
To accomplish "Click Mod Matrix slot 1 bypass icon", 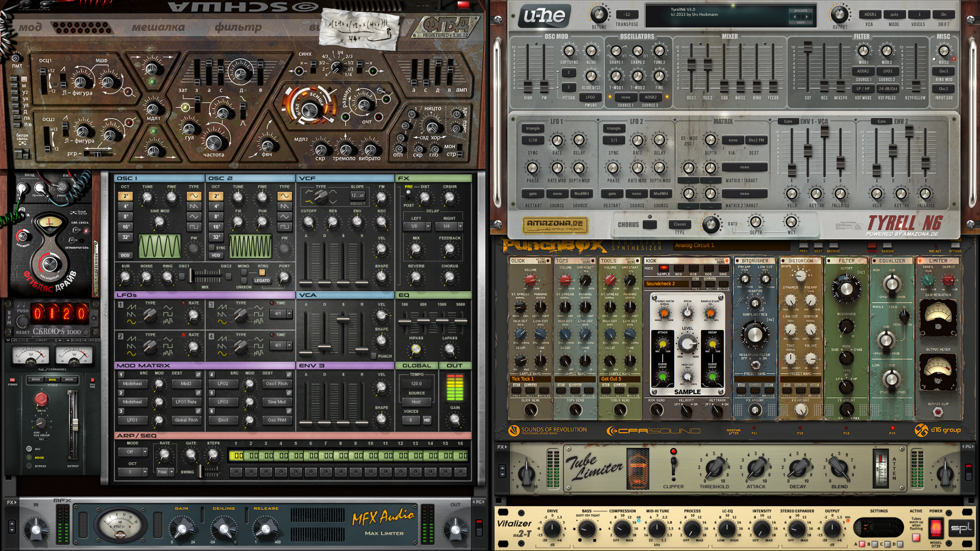I will [x=198, y=374].
